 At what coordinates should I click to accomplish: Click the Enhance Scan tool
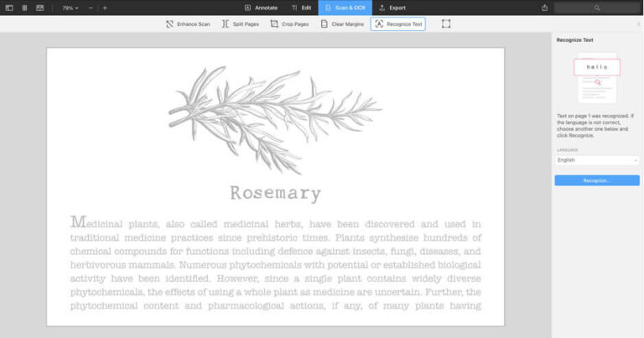coord(188,24)
